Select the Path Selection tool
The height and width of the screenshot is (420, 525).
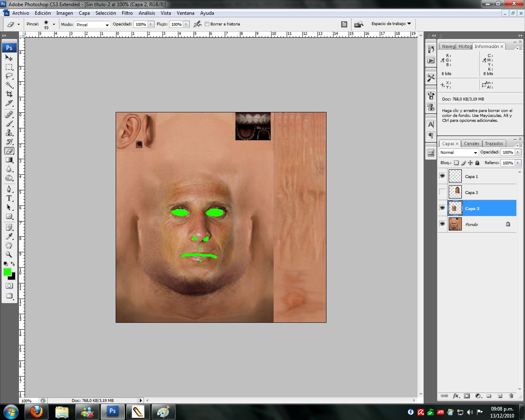[x=9, y=207]
